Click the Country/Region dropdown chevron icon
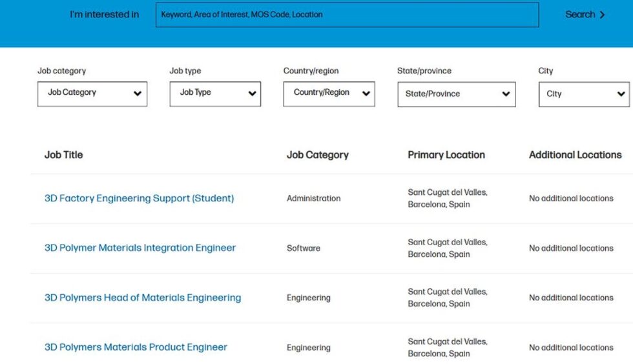 (366, 94)
